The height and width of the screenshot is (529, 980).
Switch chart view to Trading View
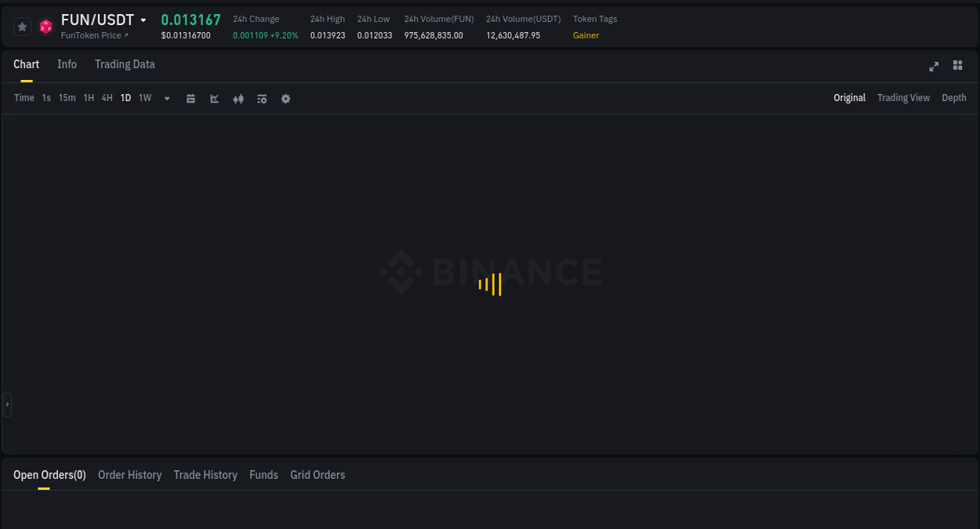click(903, 98)
